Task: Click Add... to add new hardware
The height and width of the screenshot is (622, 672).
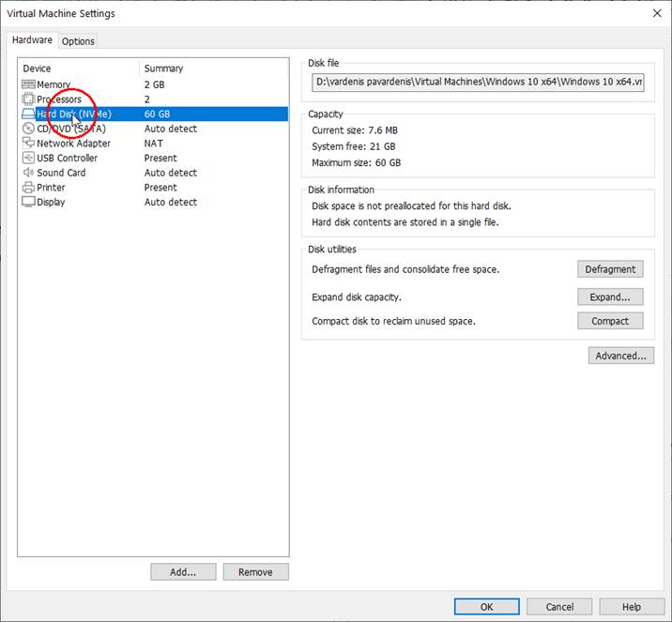Action: (x=183, y=571)
